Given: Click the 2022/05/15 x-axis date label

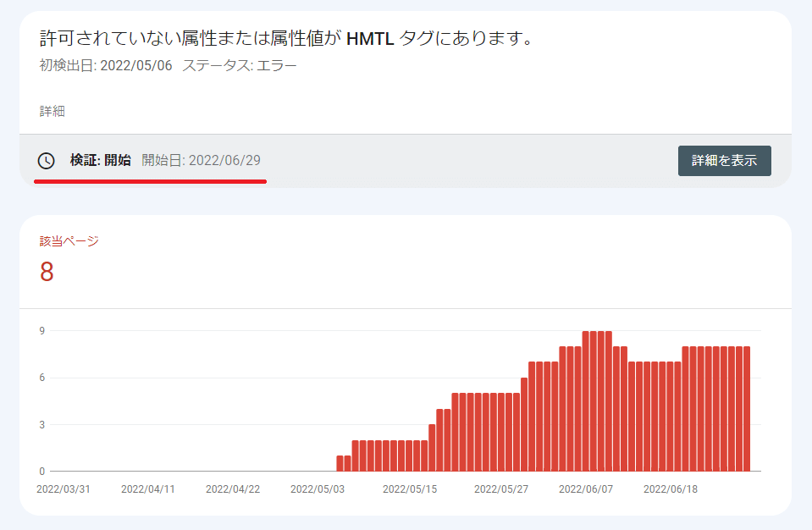Looking at the screenshot, I should [409, 489].
